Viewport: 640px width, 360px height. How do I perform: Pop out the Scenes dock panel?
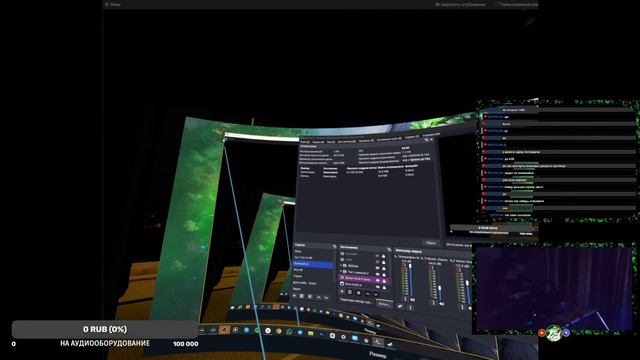coord(334,246)
